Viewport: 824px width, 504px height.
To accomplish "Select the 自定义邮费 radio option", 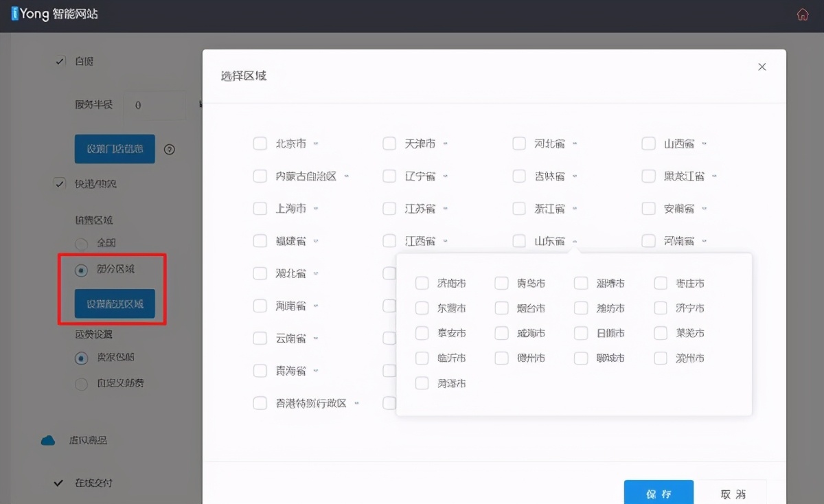I will tap(80, 383).
